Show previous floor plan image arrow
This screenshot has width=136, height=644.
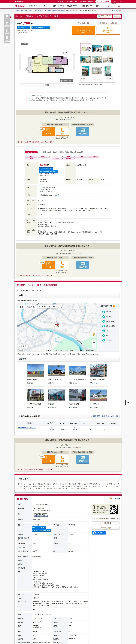click(x=20, y=62)
